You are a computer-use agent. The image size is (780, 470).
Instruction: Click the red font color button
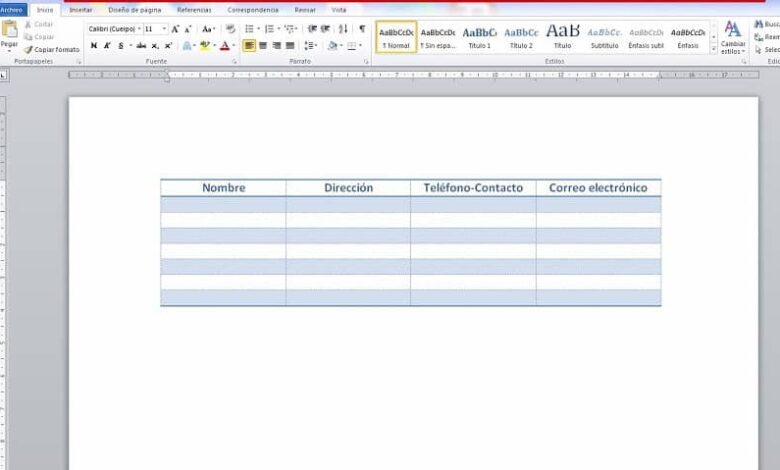225,46
